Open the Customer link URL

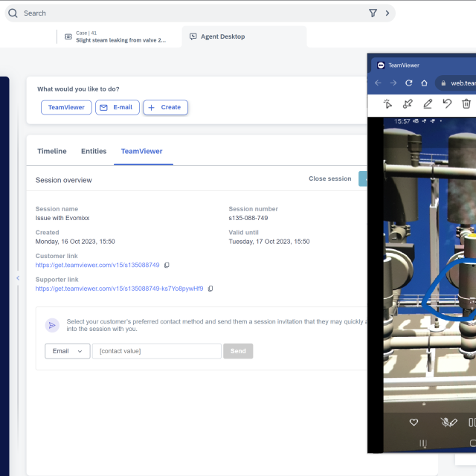point(97,265)
